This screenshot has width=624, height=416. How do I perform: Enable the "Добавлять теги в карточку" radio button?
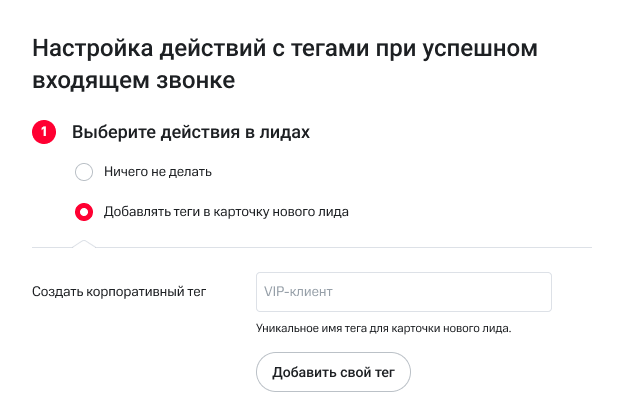click(84, 212)
